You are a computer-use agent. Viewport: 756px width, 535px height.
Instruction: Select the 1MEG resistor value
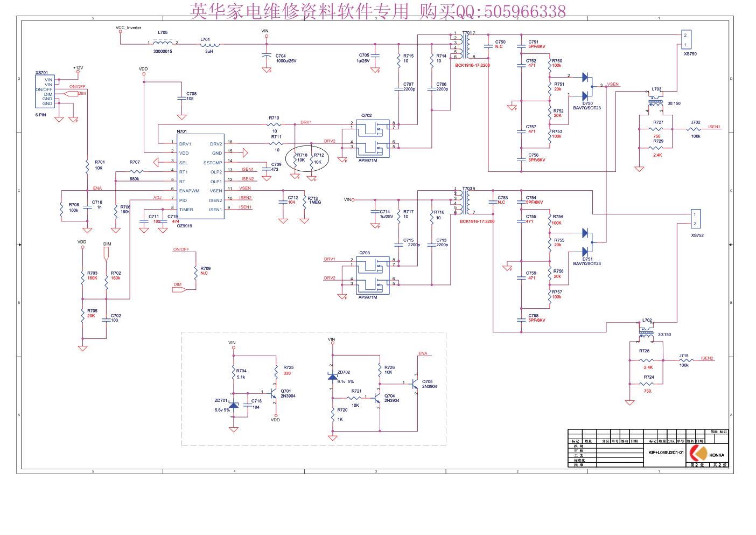coord(315,203)
